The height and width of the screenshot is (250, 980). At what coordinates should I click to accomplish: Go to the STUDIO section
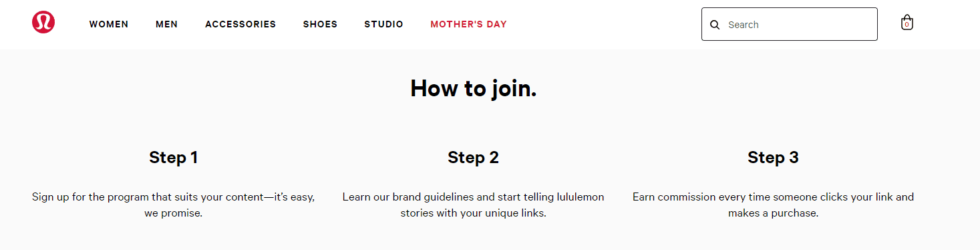point(383,24)
